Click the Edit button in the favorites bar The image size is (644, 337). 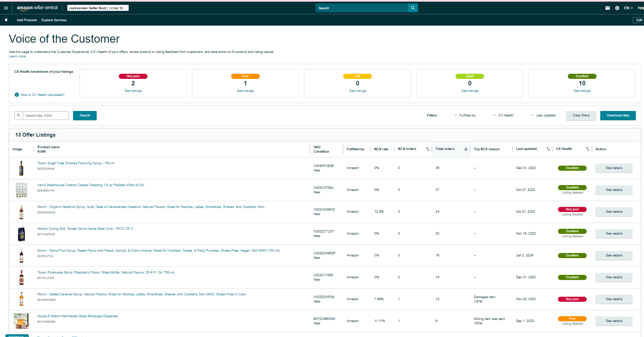point(639,20)
